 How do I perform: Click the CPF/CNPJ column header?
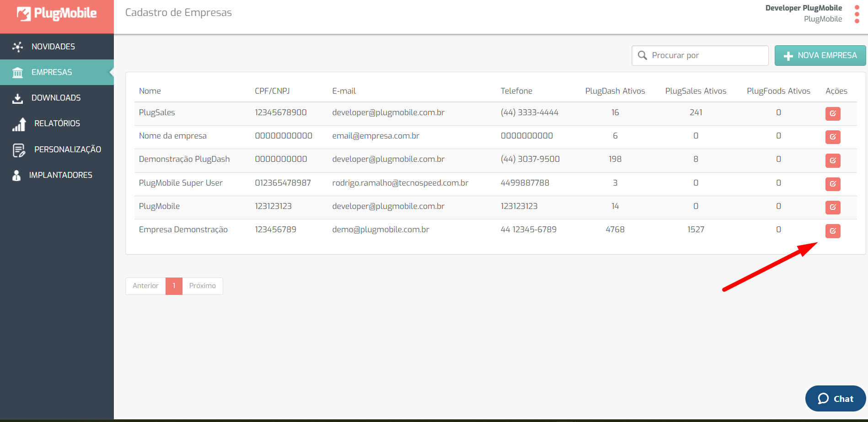pyautogui.click(x=272, y=91)
